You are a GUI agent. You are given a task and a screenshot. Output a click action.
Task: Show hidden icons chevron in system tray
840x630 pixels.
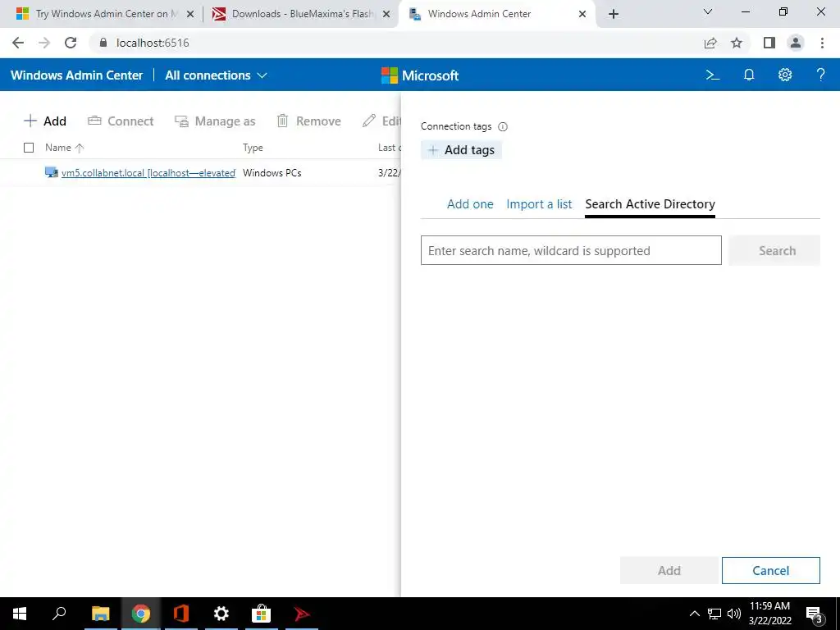694,614
